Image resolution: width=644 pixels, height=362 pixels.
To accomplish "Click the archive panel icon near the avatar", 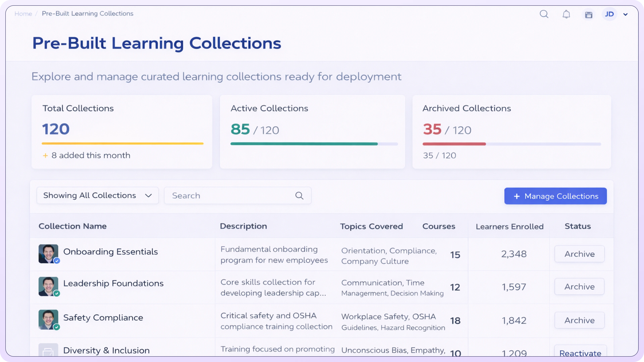I will (588, 15).
